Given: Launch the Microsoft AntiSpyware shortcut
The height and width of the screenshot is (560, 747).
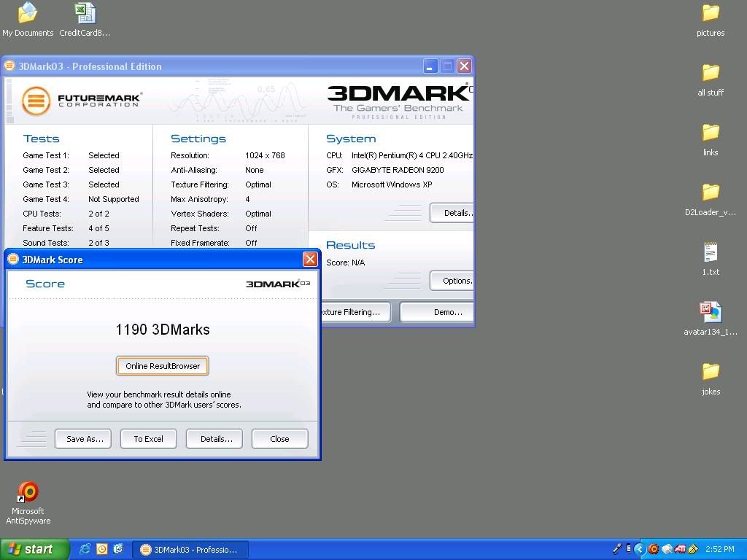Looking at the screenshot, I should pyautogui.click(x=28, y=503).
